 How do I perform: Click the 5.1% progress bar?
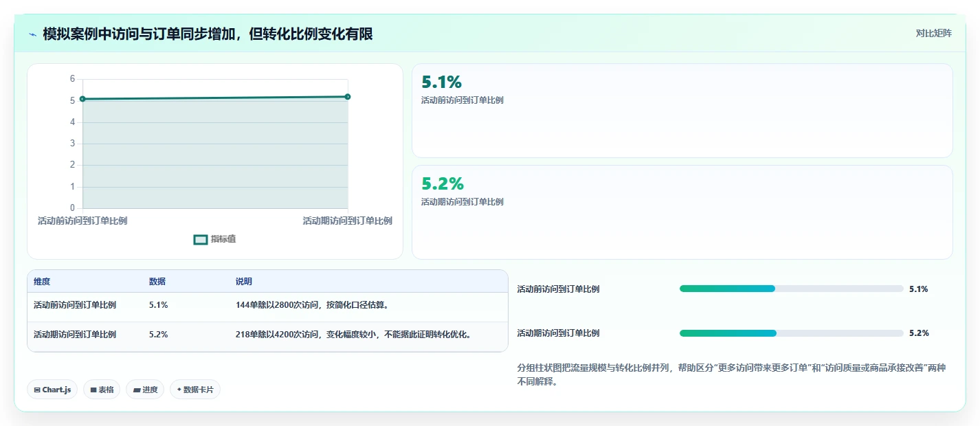792,289
